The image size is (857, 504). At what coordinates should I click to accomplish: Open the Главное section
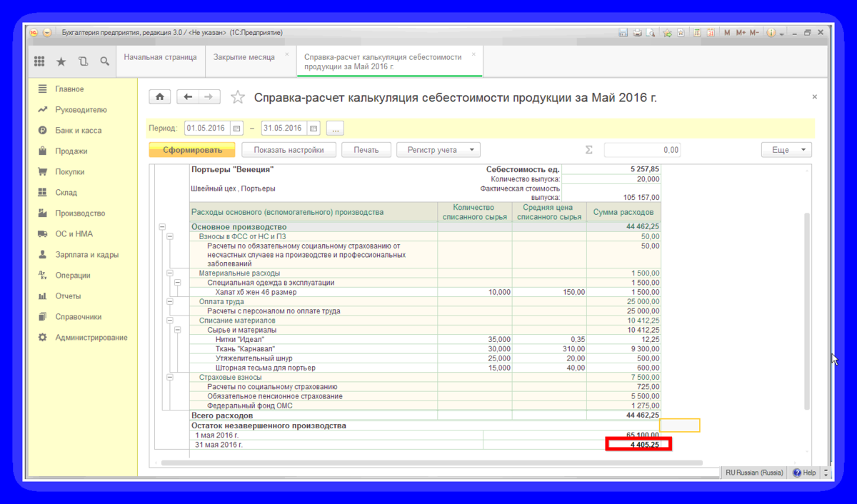click(x=69, y=89)
